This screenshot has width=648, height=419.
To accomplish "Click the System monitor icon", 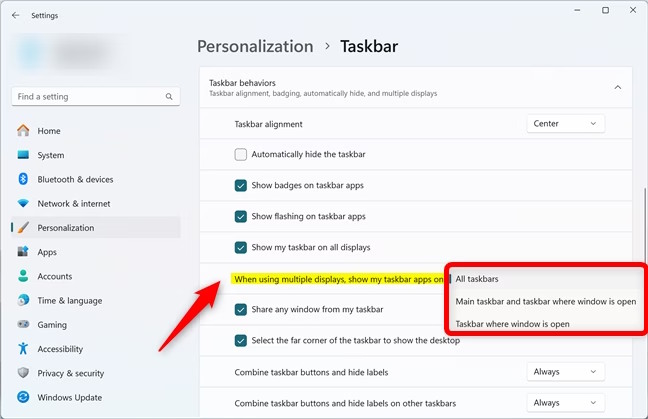I will (23, 155).
